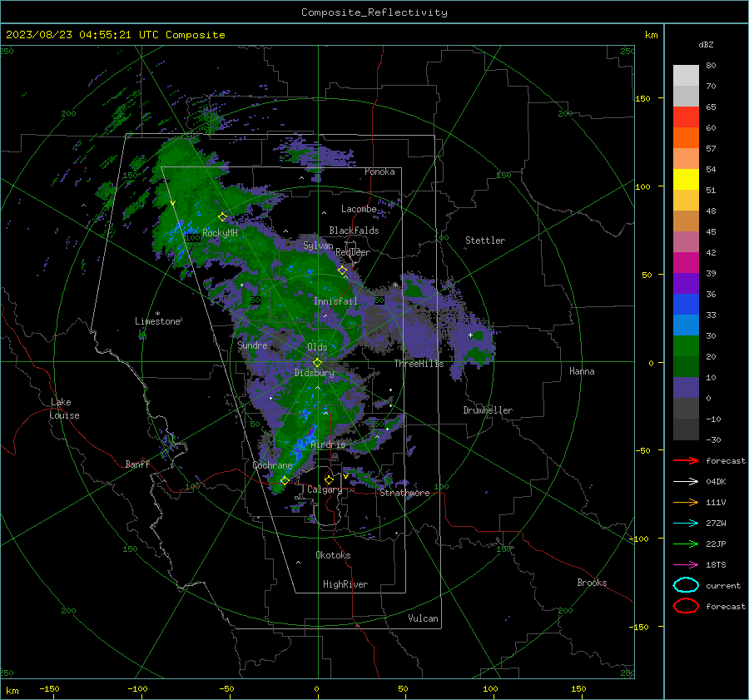Click the RockyMH label

(220, 233)
